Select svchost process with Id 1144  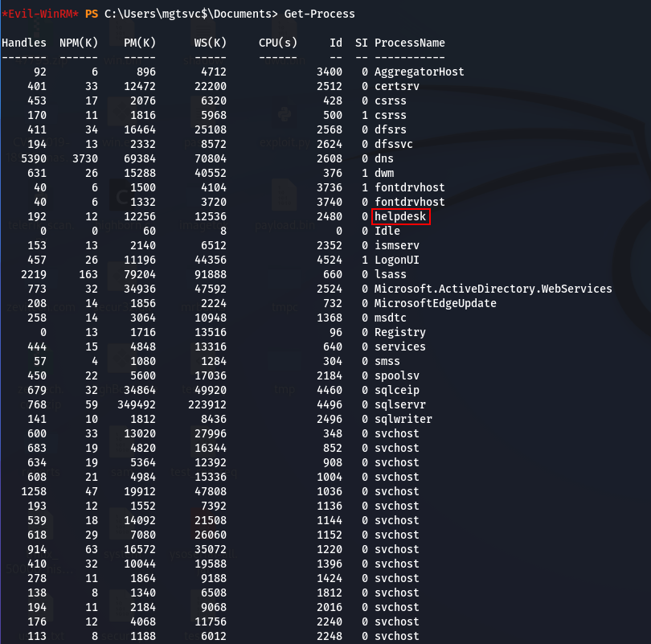click(396, 520)
